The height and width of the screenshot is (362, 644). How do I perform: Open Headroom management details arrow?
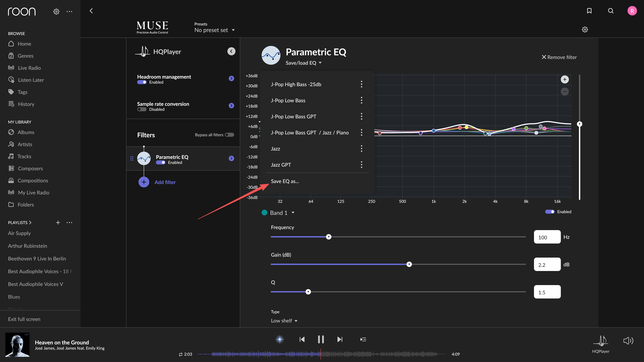click(x=231, y=78)
